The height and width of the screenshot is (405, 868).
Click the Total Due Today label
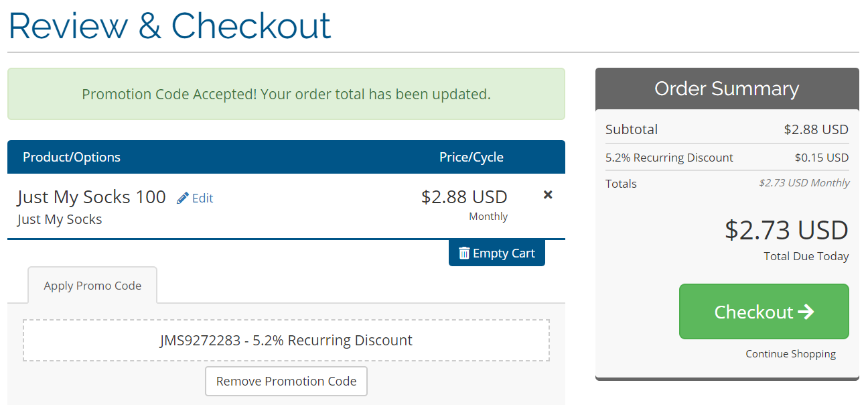pyautogui.click(x=806, y=256)
